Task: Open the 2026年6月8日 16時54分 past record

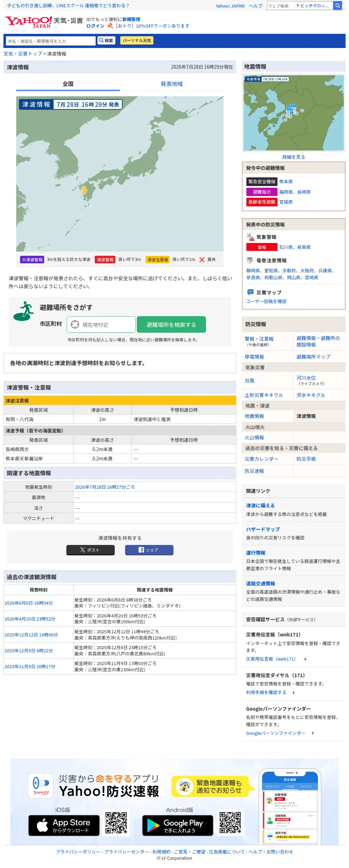Action: [x=29, y=603]
